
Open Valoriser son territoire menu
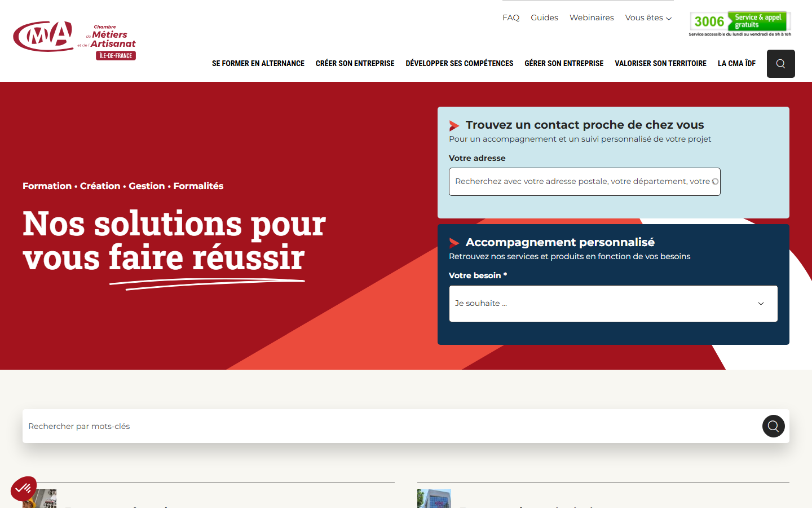point(660,63)
